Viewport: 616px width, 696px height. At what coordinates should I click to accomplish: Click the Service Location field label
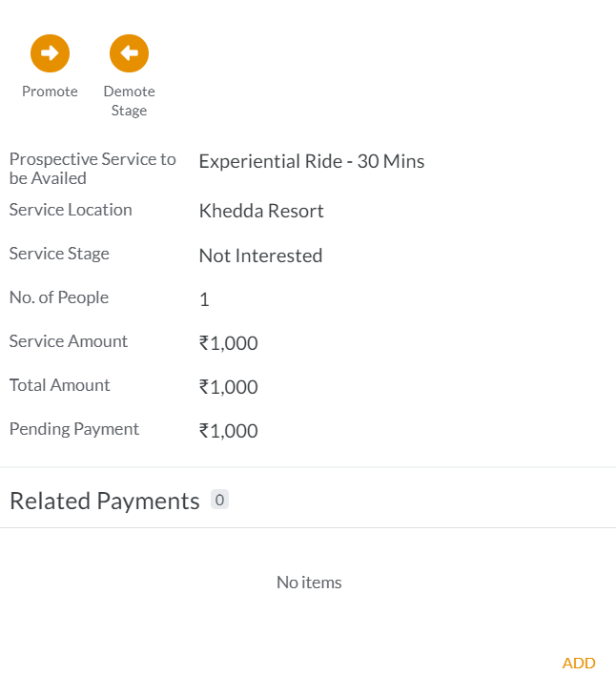[71, 210]
